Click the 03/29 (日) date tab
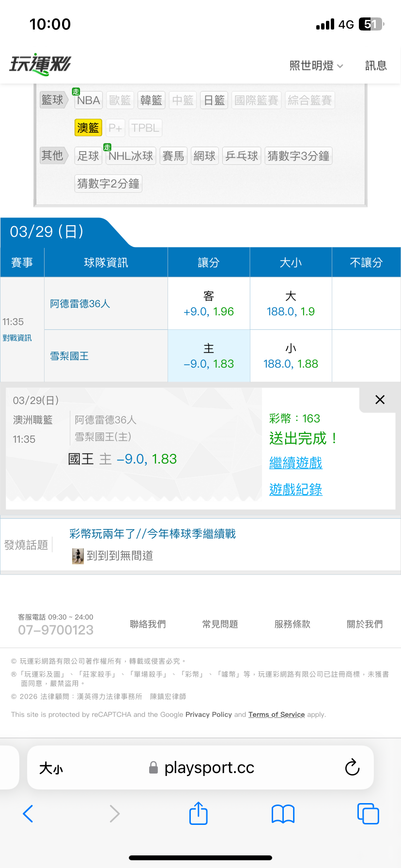This screenshot has width=401, height=868. 47,232
